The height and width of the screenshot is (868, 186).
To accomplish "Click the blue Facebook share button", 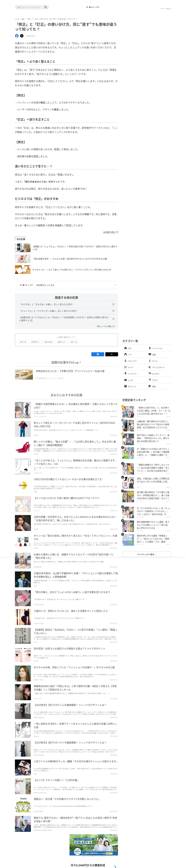I will pos(98,354).
